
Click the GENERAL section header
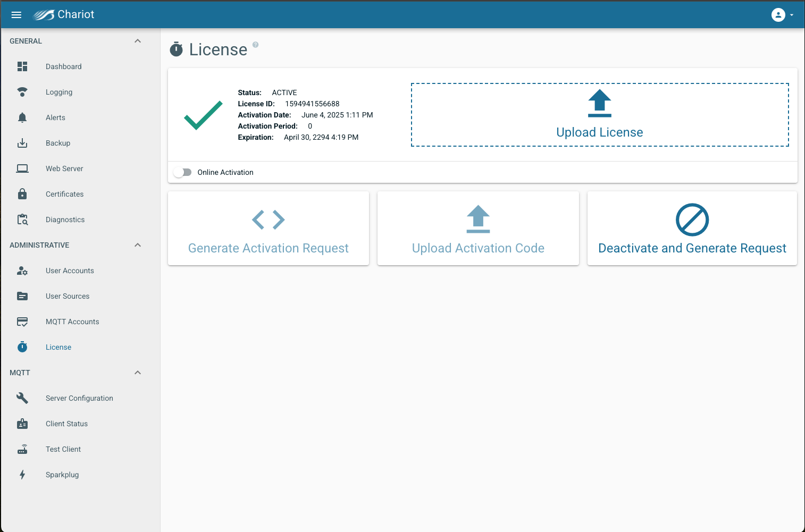coord(26,41)
